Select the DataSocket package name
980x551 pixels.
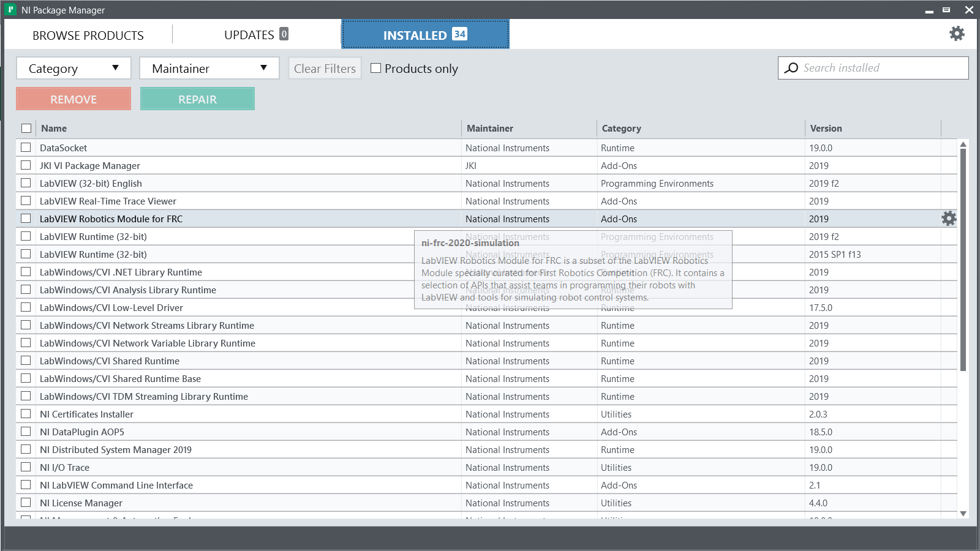[64, 148]
